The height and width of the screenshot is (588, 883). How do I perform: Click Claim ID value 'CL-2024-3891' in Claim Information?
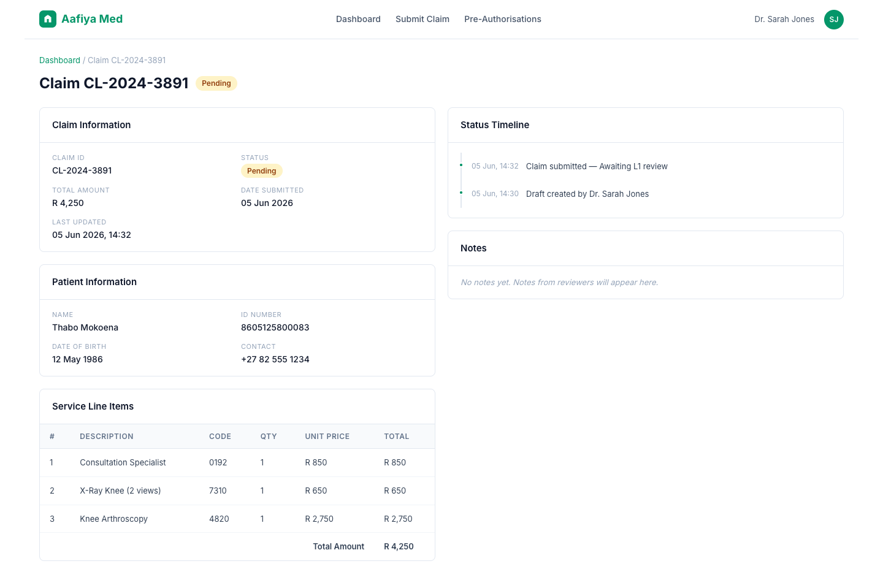click(x=82, y=170)
